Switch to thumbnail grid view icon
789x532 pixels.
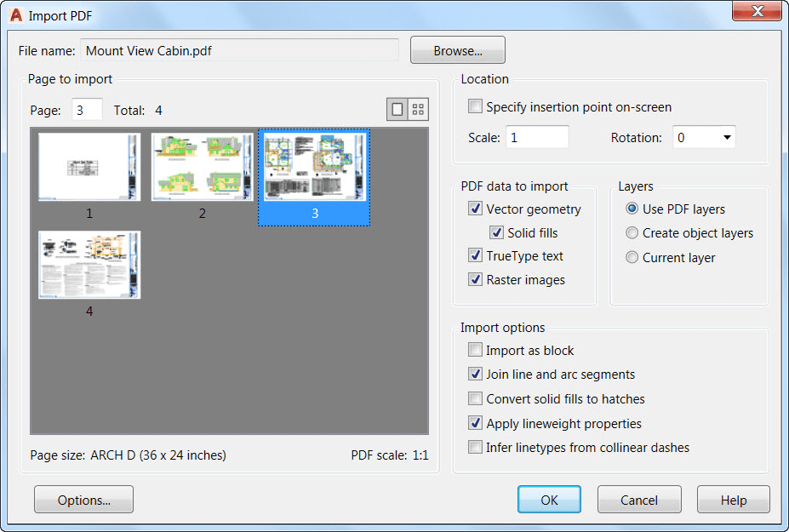point(418,109)
